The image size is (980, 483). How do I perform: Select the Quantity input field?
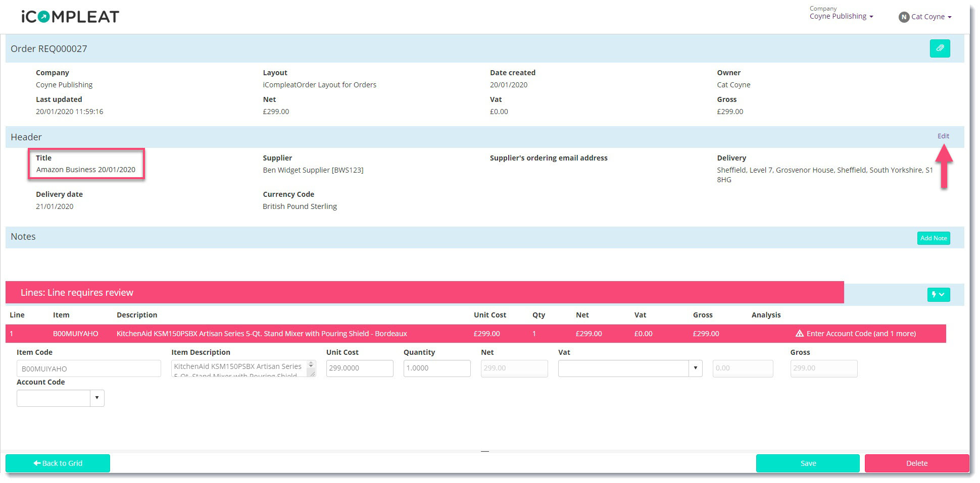point(436,368)
